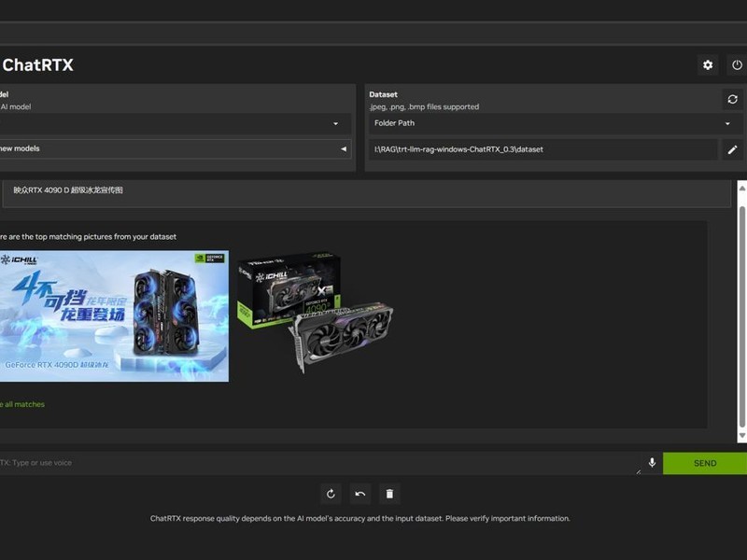Click the Dataset heading label
This screenshot has height=560, width=747.
pos(383,94)
